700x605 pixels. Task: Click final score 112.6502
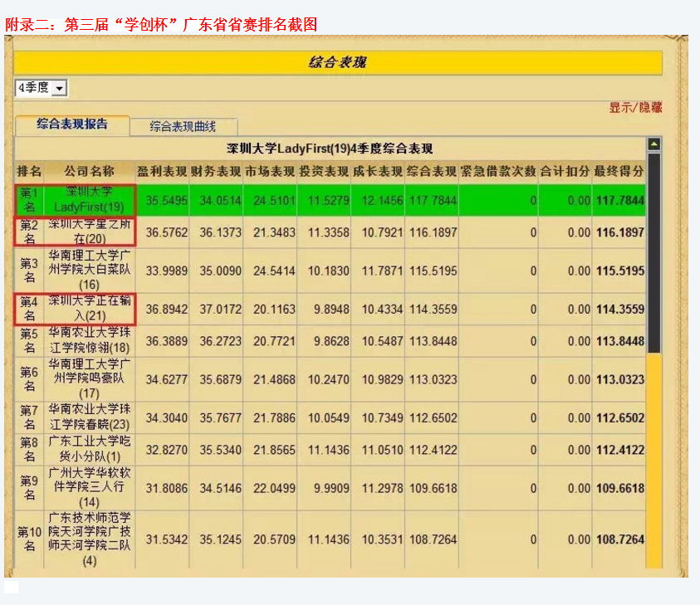pos(620,418)
